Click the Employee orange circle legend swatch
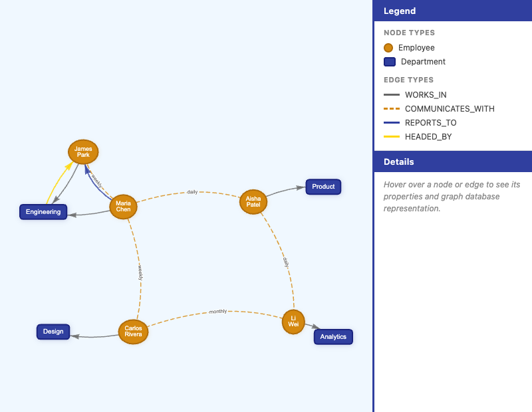Image resolution: width=532 pixels, height=412 pixels. (x=388, y=48)
